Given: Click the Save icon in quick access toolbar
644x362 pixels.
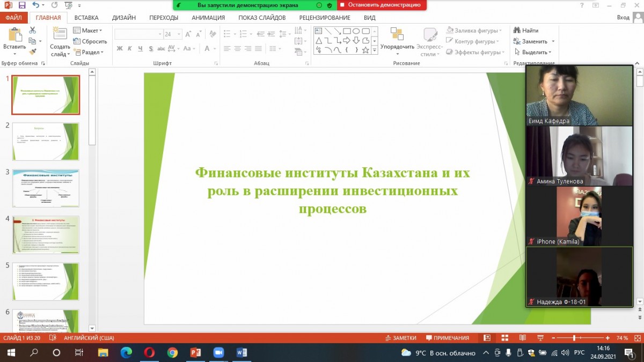Looking at the screenshot, I should pos(22,5).
